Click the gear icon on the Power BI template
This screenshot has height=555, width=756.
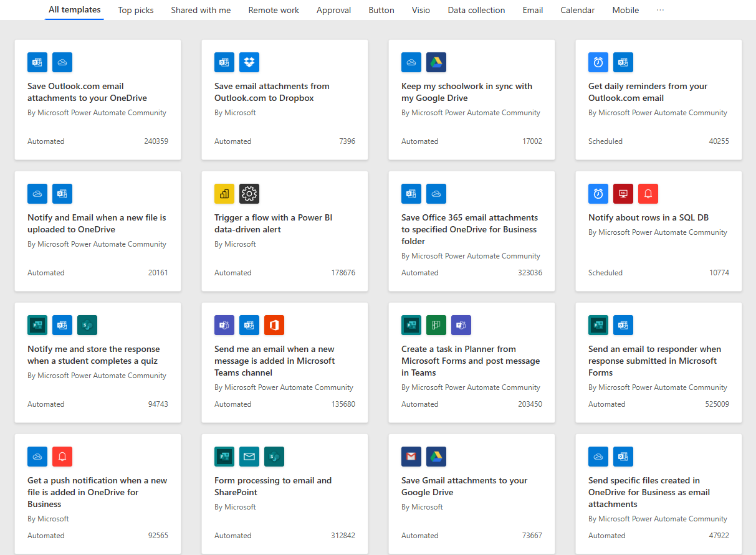(249, 194)
